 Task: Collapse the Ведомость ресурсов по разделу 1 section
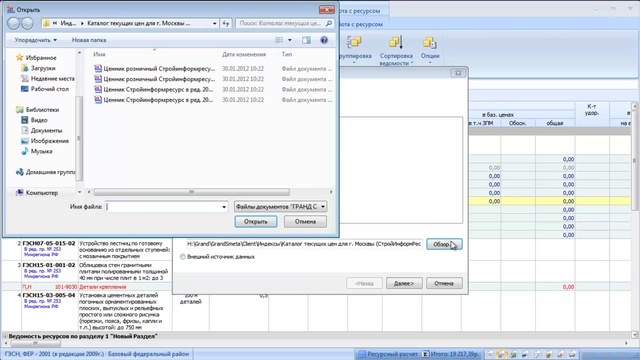pos(5,336)
